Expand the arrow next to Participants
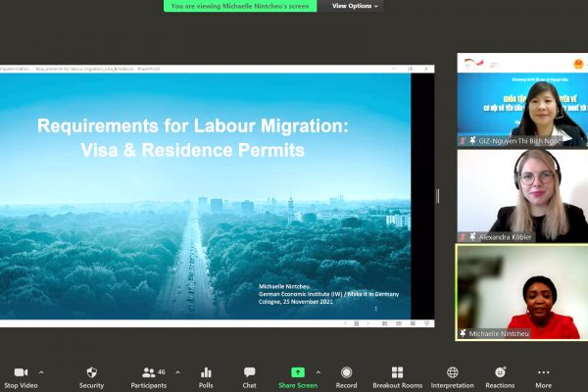The image size is (588, 392). (x=177, y=372)
